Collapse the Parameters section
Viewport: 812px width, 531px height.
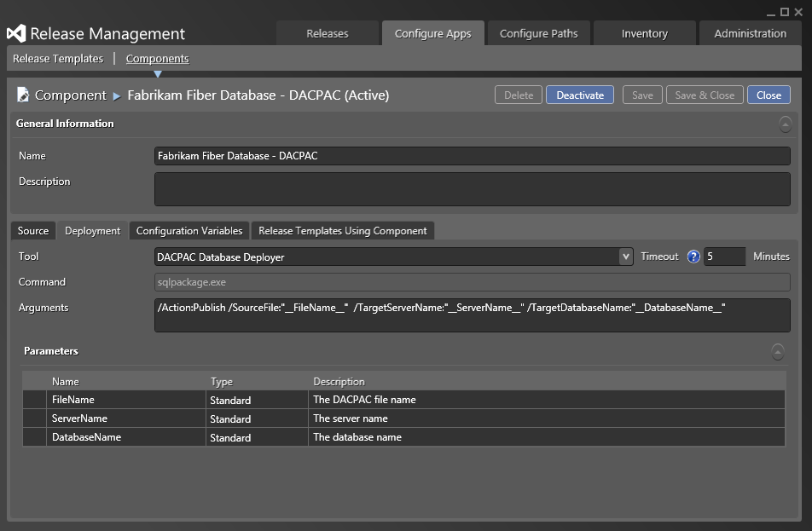(x=777, y=351)
